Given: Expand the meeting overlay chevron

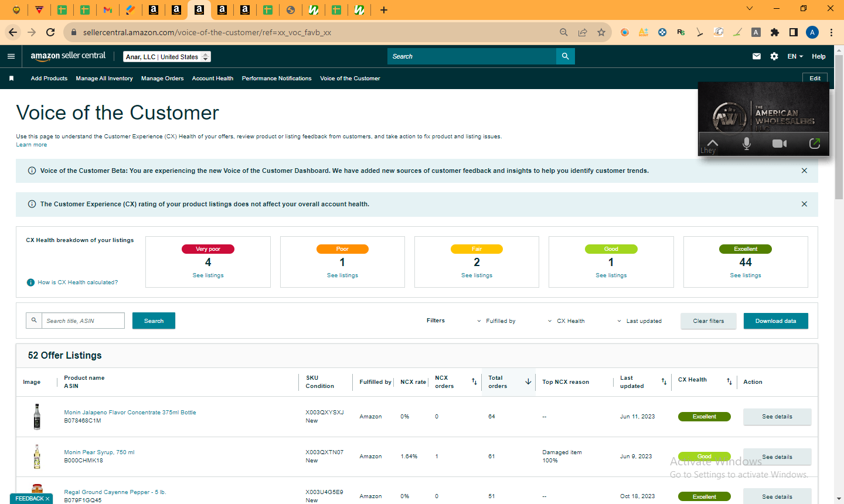Looking at the screenshot, I should click(713, 142).
